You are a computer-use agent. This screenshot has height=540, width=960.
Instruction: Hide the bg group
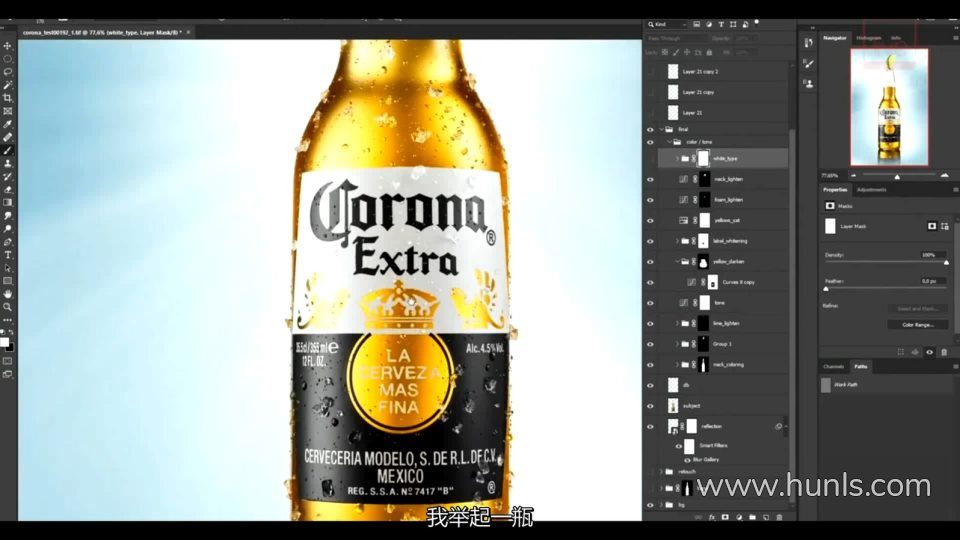[650, 505]
